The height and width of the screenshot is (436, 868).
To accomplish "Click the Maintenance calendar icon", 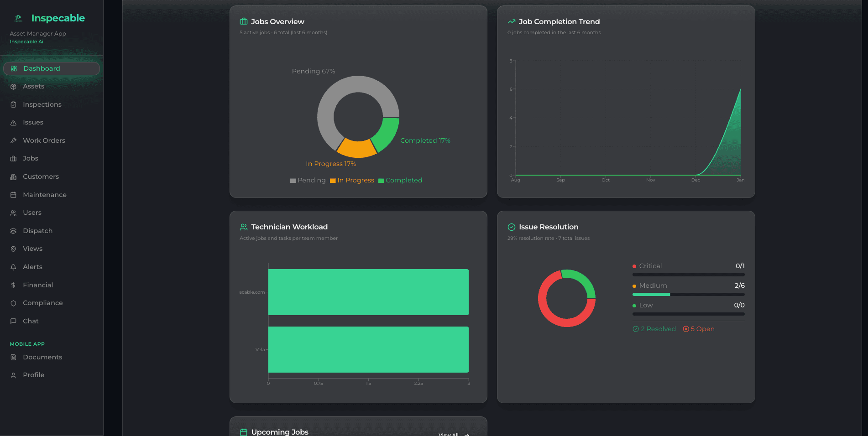I will click(13, 195).
